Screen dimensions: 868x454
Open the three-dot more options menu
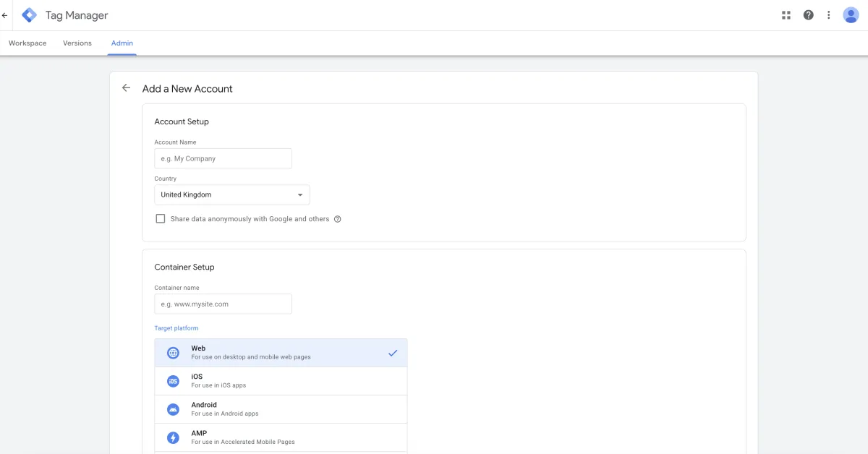point(829,15)
